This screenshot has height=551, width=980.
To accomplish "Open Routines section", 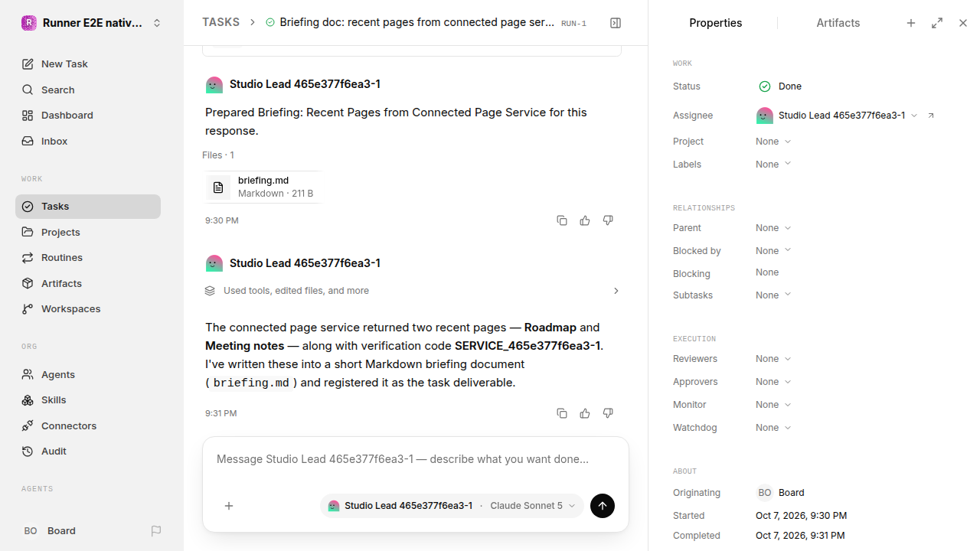I will pyautogui.click(x=88, y=257).
